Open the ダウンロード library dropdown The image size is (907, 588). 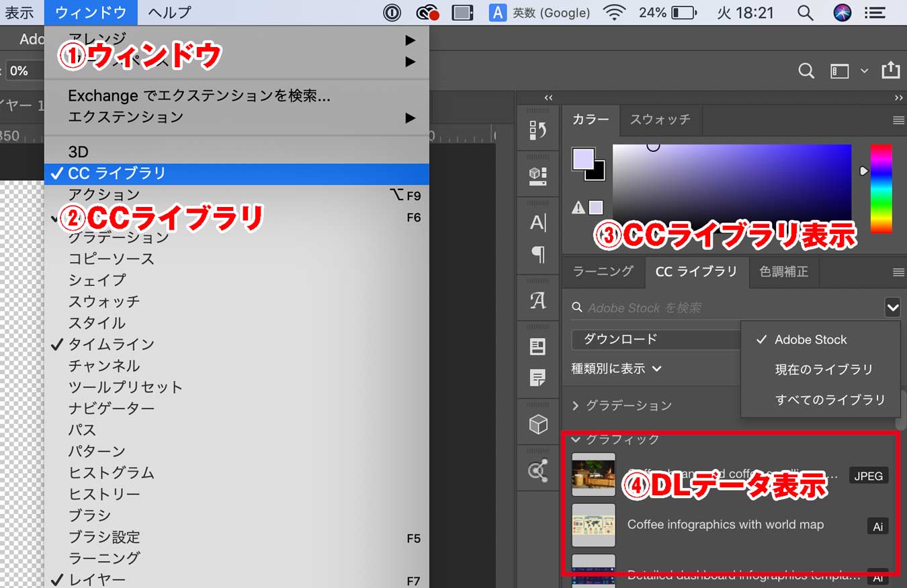656,339
